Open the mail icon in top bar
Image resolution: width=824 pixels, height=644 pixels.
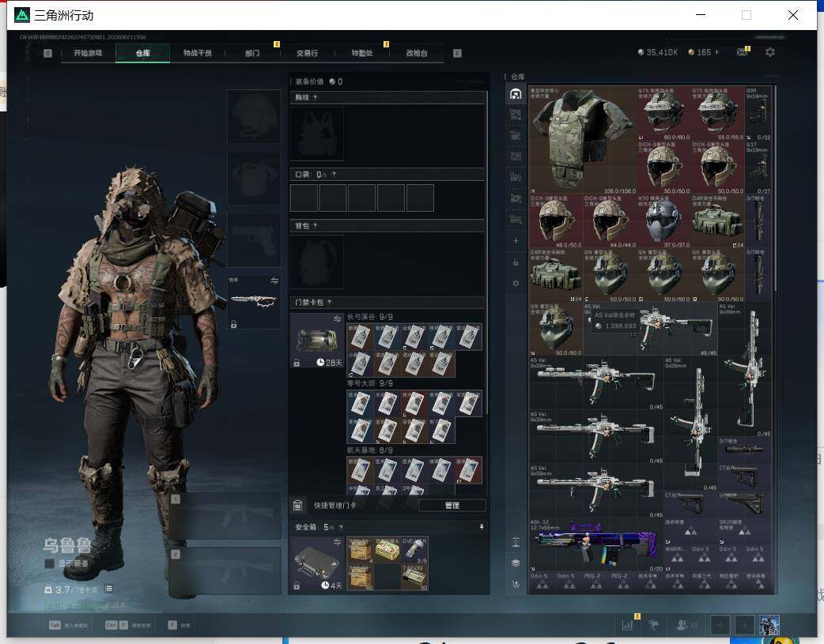743,52
